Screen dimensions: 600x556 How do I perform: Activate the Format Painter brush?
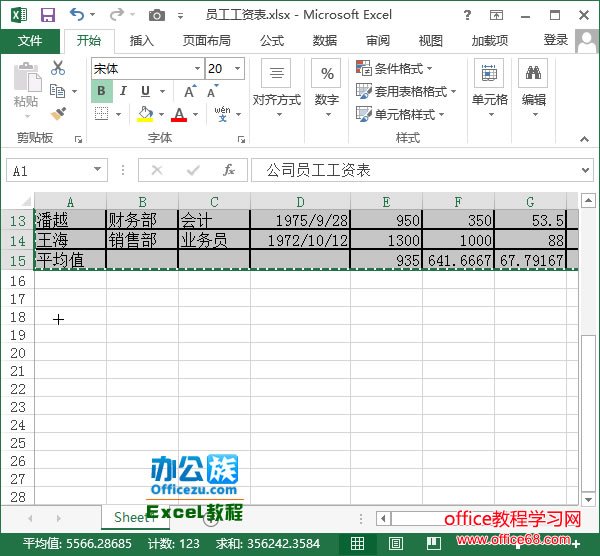pyautogui.click(x=58, y=113)
